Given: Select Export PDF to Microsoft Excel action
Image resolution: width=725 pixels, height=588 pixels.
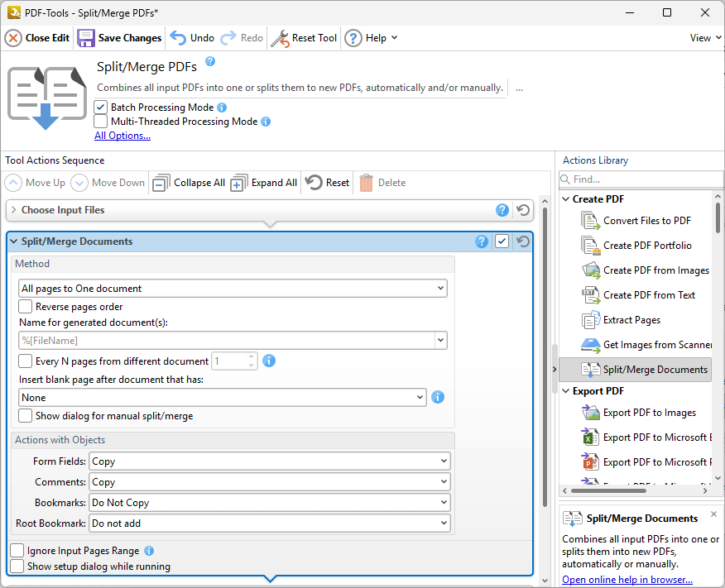Looking at the screenshot, I should tap(646, 437).
